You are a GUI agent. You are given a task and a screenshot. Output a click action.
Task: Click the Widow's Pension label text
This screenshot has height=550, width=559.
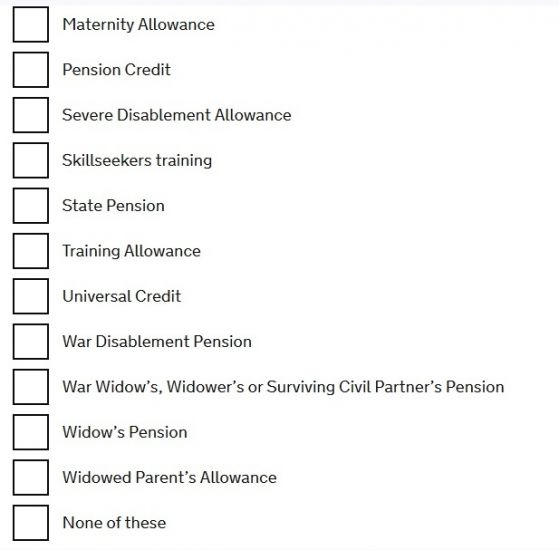[125, 432]
